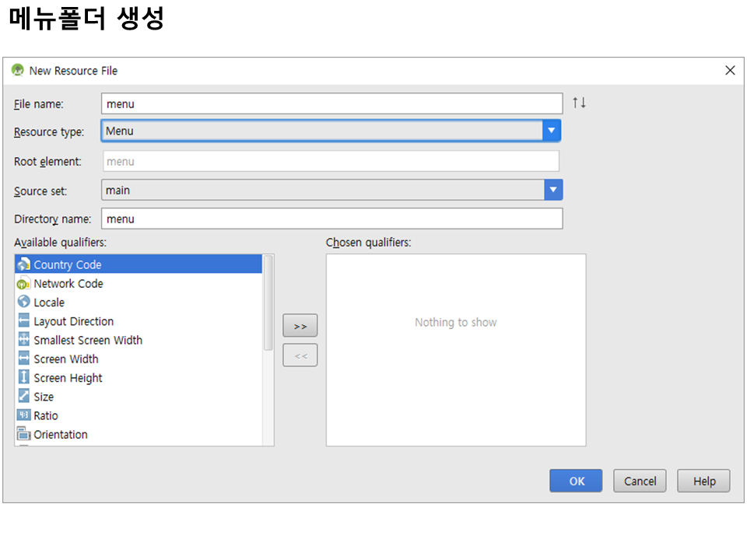Click the Screen Height icon
The width and height of the screenshot is (747, 560).
tap(23, 378)
